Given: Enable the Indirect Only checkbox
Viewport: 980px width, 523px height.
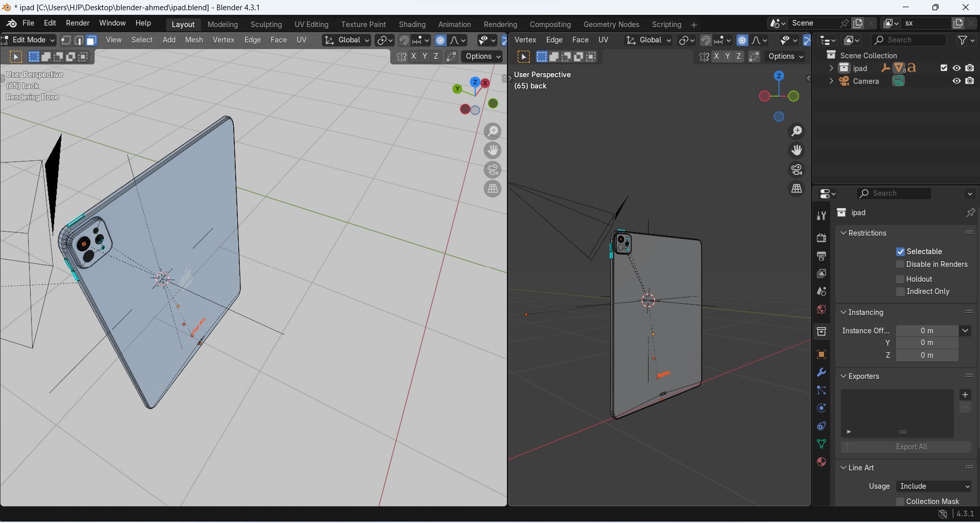Looking at the screenshot, I should point(901,292).
